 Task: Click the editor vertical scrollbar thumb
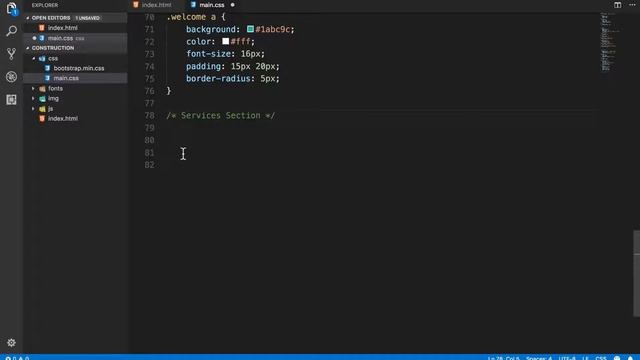click(x=636, y=273)
